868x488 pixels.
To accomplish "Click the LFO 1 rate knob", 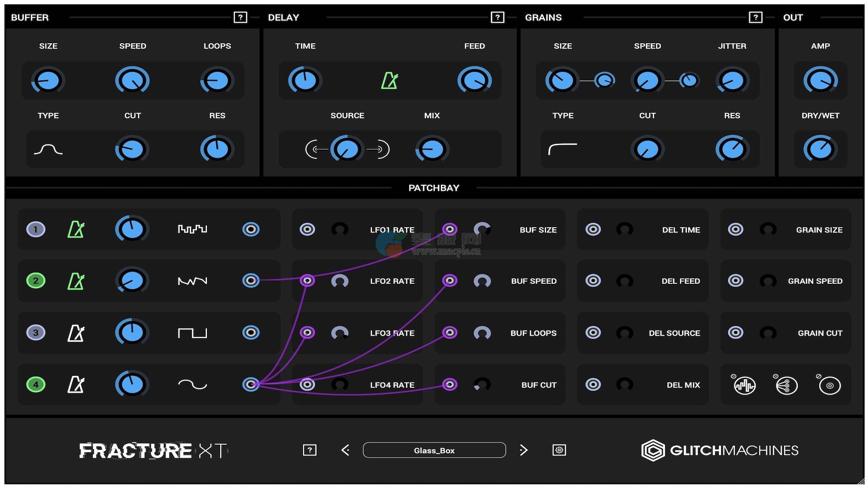I will coord(132,229).
